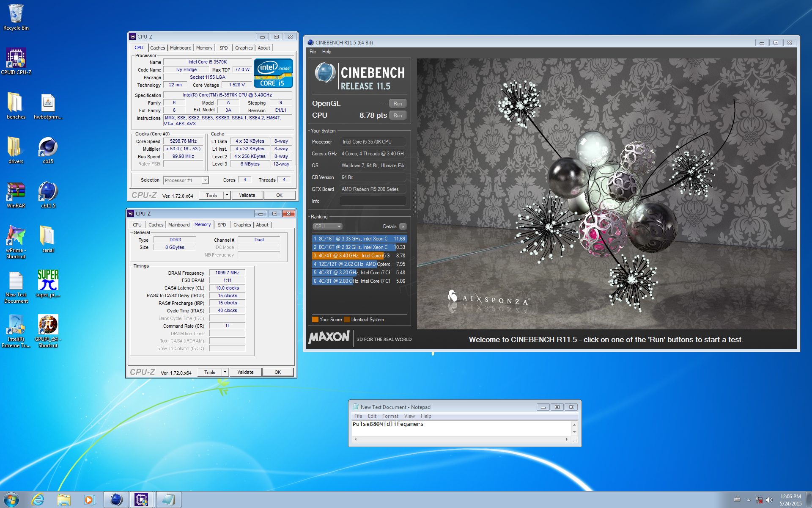Show hidden tray icons arrow
Screen dimensions: 812x508
[x=749, y=500]
